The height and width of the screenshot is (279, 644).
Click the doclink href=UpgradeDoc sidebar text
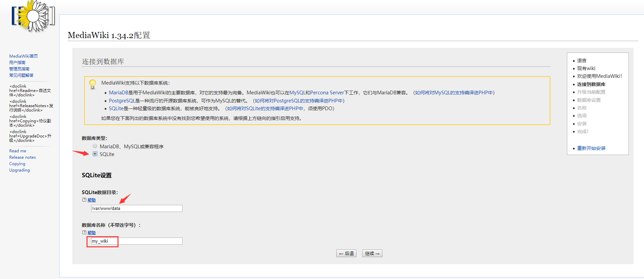(31, 136)
